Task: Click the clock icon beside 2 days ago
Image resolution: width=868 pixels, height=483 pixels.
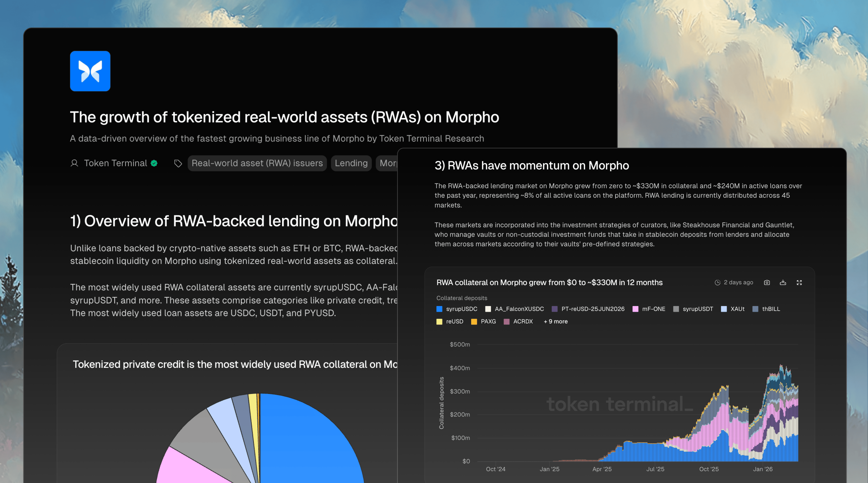Action: pyautogui.click(x=717, y=283)
